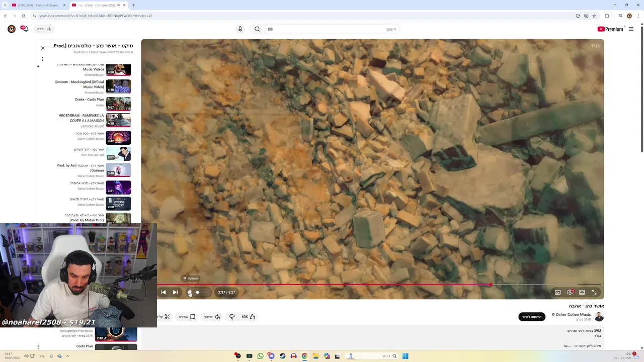The image size is (644, 362).
Task: Open WhatsApp from the taskbar
Action: click(260, 356)
